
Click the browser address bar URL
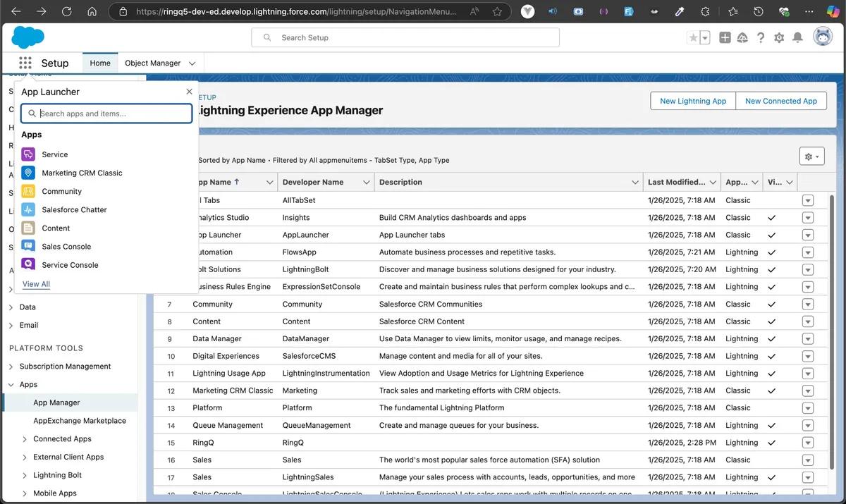tap(296, 11)
